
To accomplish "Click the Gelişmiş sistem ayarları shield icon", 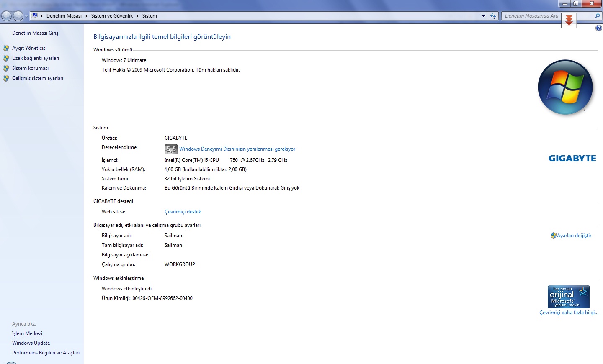I will [x=6, y=78].
